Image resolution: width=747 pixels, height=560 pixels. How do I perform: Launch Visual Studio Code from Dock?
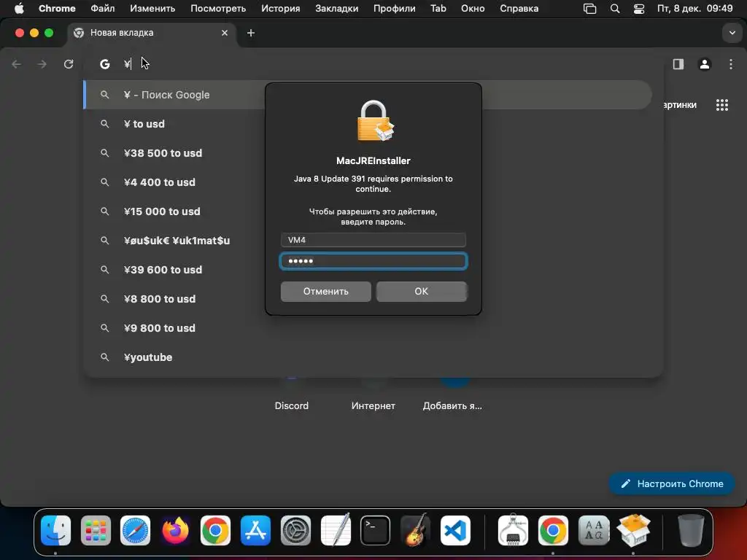tap(455, 531)
